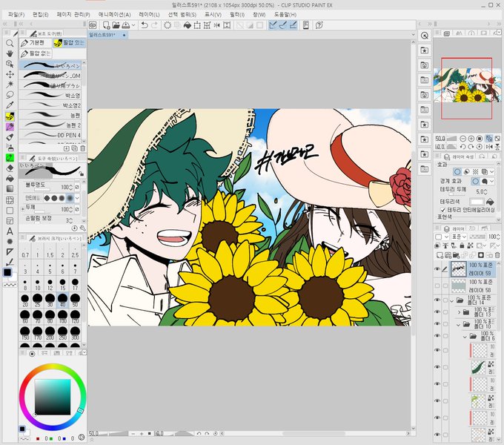Click the 테두리색 white color swatch
The width and height of the screenshot is (504, 445).
pos(477,202)
